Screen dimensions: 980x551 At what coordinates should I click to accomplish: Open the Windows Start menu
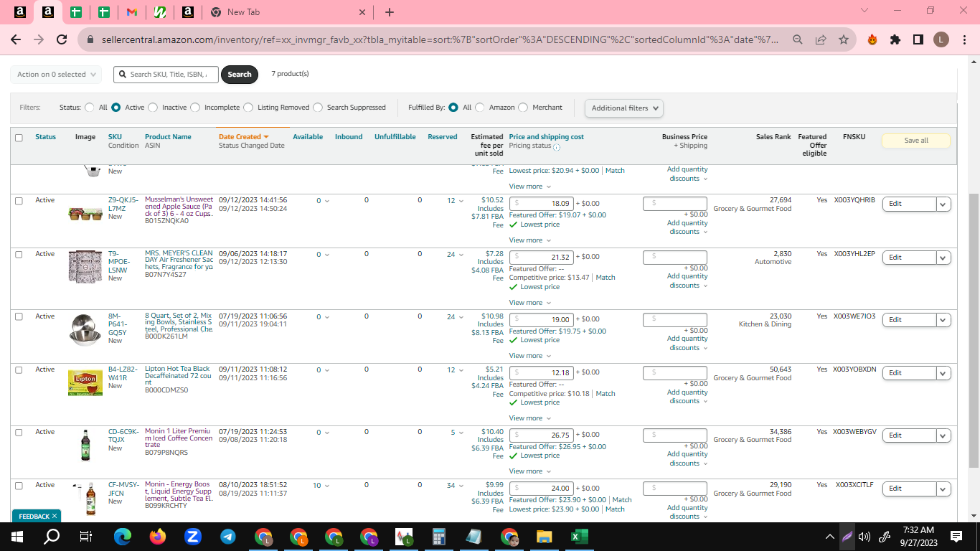(x=17, y=536)
